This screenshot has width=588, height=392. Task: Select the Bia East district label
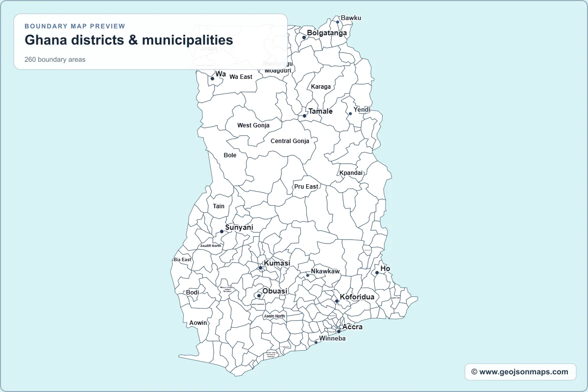[182, 260]
